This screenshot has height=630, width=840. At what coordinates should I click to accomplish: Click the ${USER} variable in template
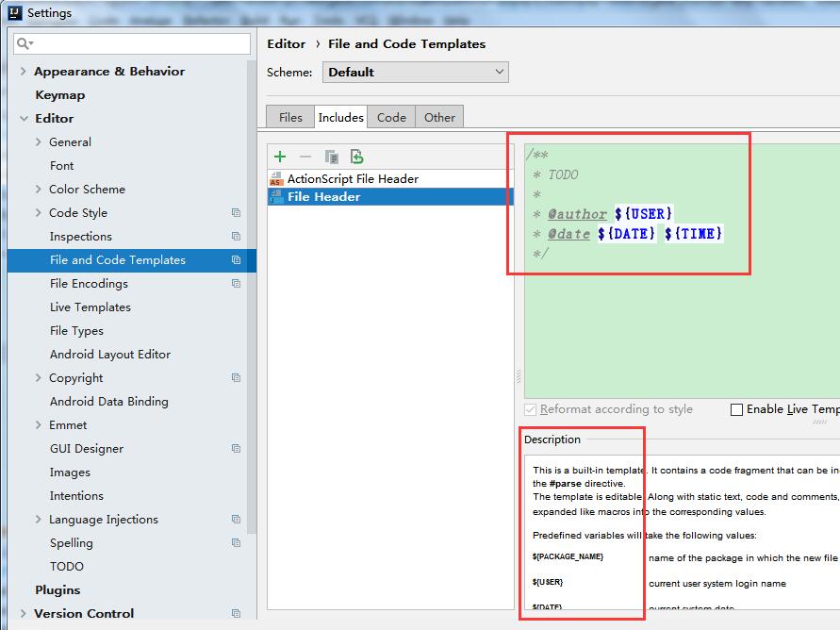643,214
